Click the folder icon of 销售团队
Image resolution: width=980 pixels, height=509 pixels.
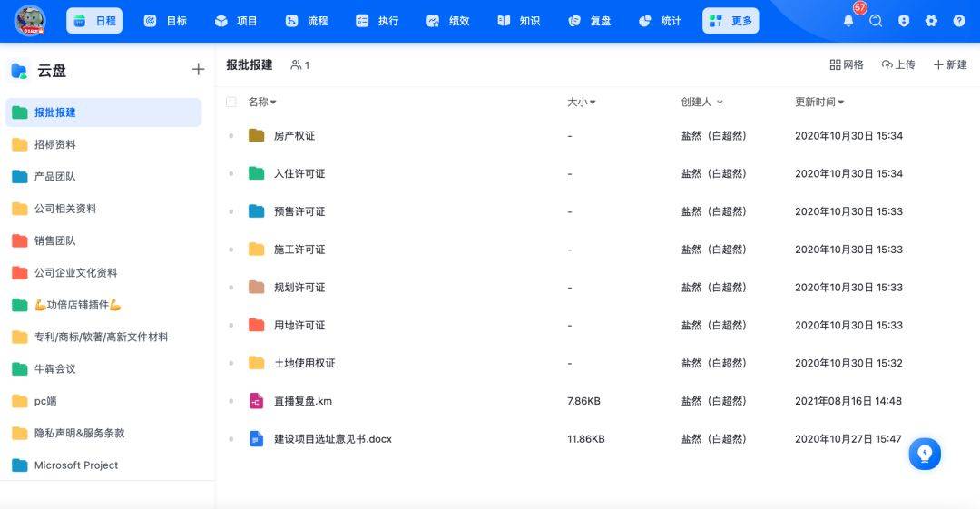pyautogui.click(x=20, y=240)
